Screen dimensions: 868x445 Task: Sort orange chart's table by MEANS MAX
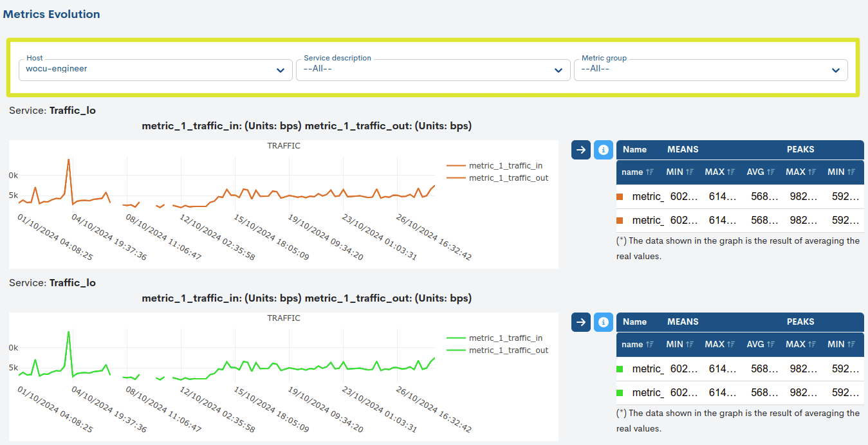click(x=720, y=172)
